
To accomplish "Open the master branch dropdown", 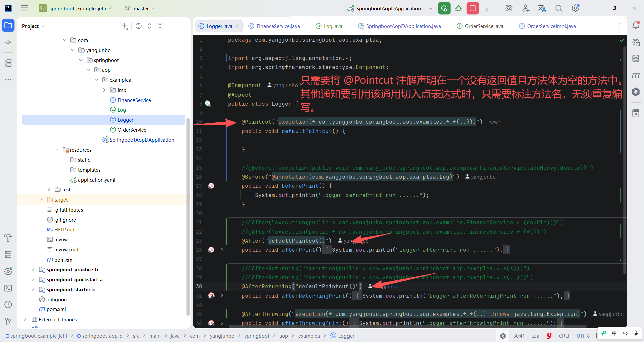I will coord(140,8).
